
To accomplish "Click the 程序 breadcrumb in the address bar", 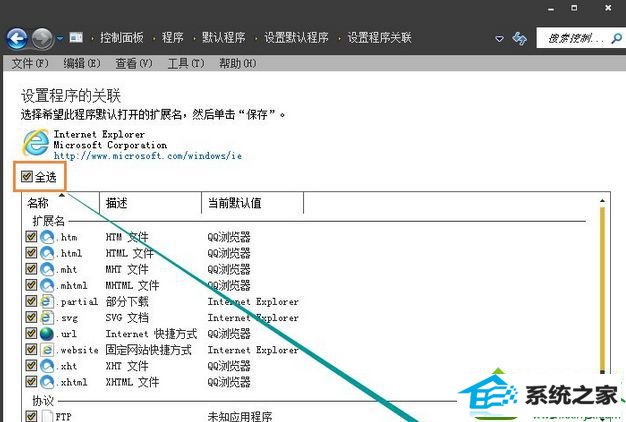I will point(172,38).
